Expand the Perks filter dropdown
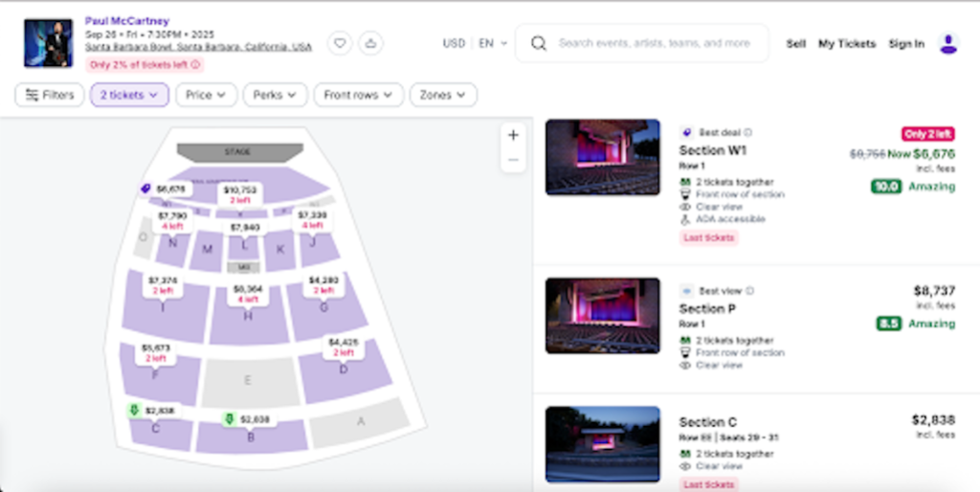 pos(275,95)
